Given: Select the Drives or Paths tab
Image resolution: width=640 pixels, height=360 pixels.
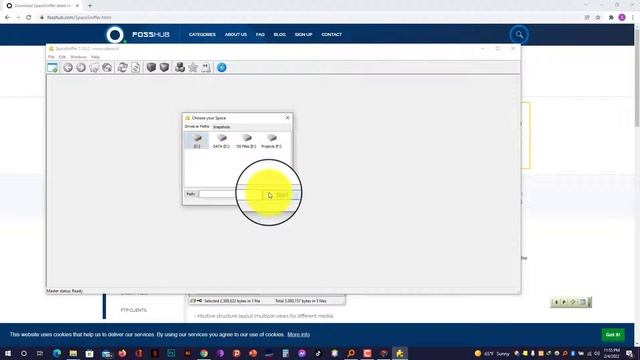Looking at the screenshot, I should (x=197, y=127).
